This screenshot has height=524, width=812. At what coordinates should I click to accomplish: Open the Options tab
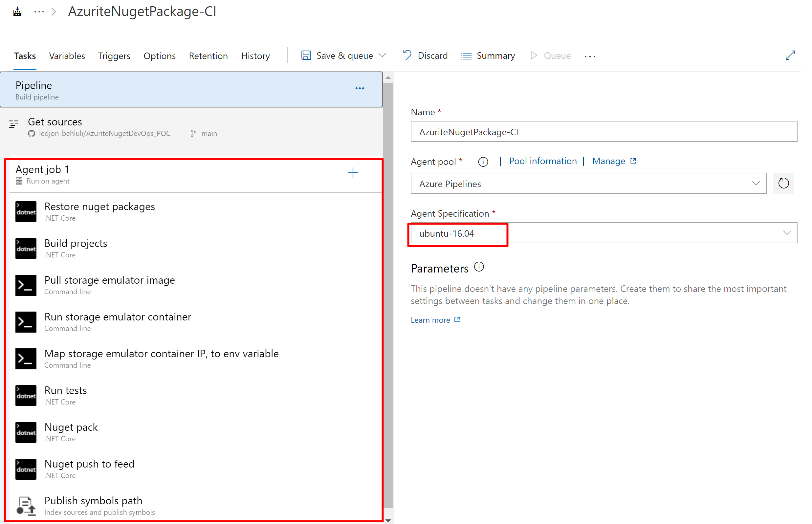coord(160,56)
